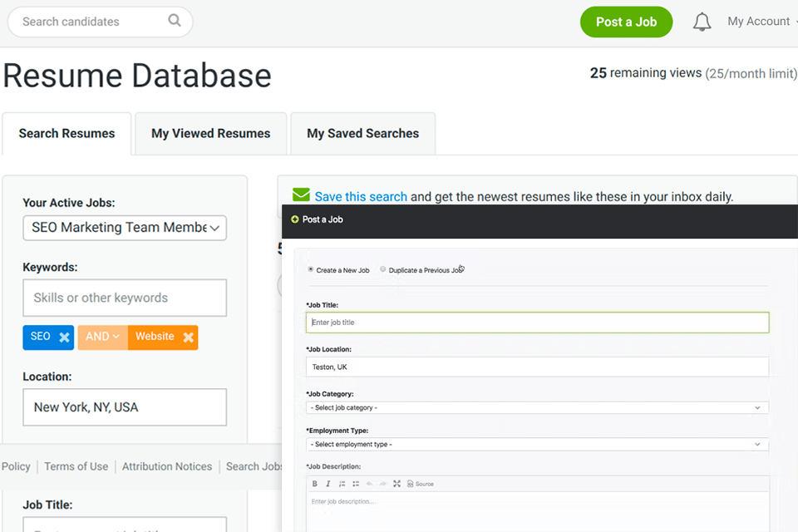Apply bold in job description editor

(x=315, y=484)
